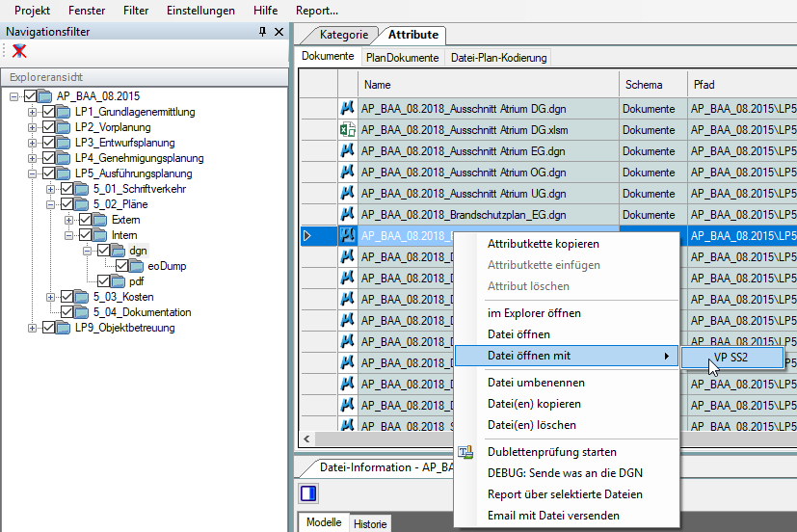Click the 5_03_Kosten folder icon
This screenshot has width=797, height=532.
pyautogui.click(x=82, y=297)
